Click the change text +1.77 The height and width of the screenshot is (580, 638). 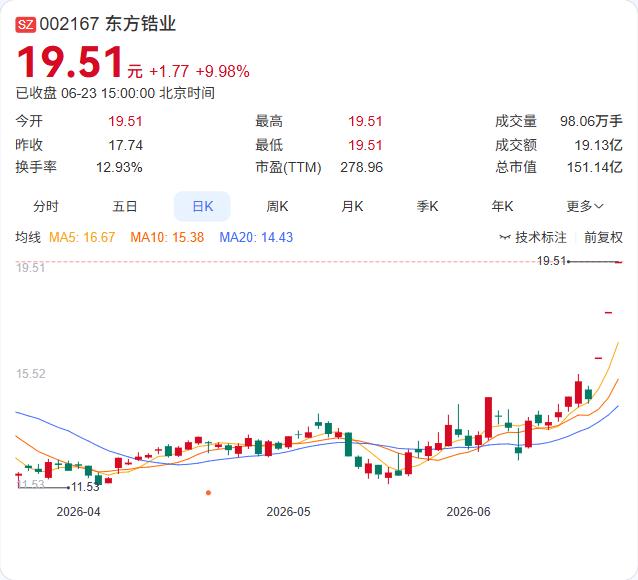pos(169,72)
